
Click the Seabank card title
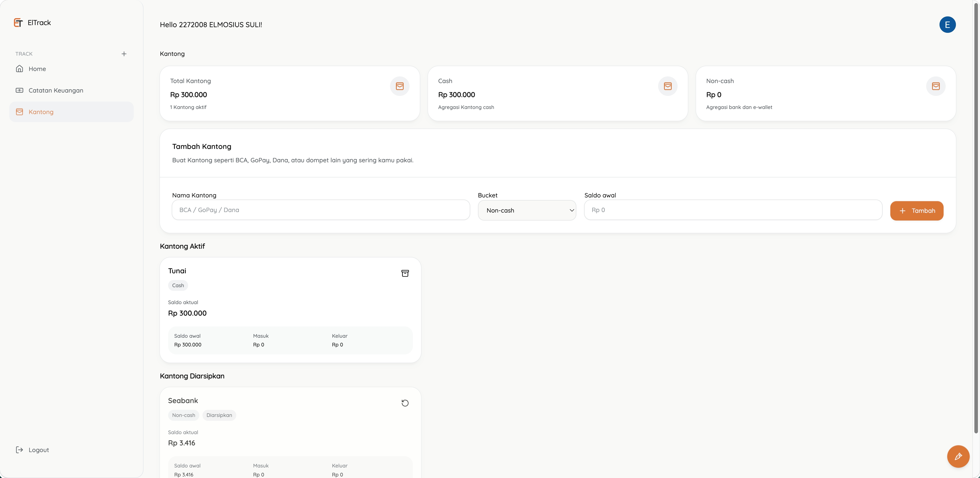tap(183, 401)
